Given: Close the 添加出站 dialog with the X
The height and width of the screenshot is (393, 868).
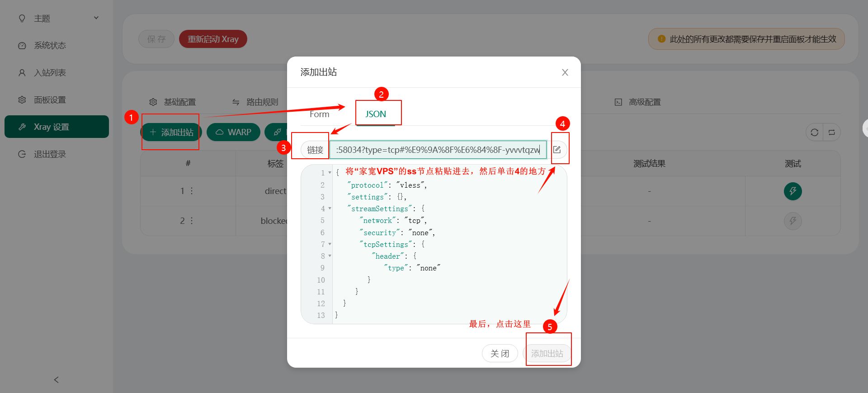Looking at the screenshot, I should 565,72.
